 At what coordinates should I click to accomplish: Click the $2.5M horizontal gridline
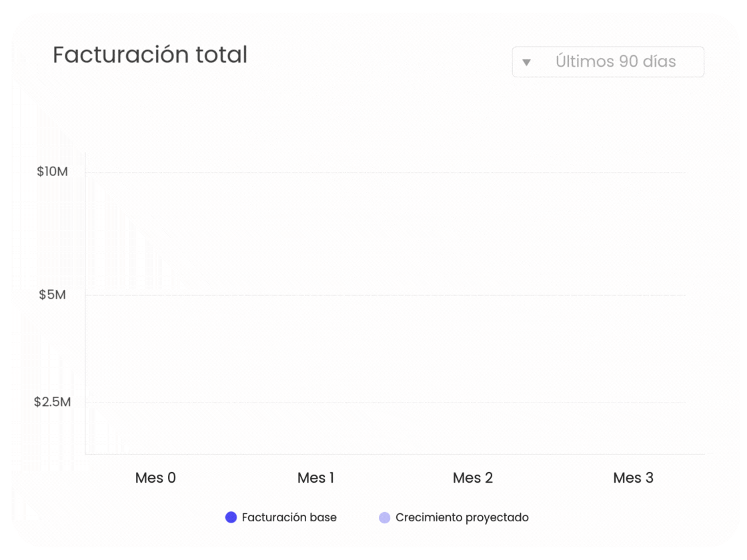coord(386,403)
